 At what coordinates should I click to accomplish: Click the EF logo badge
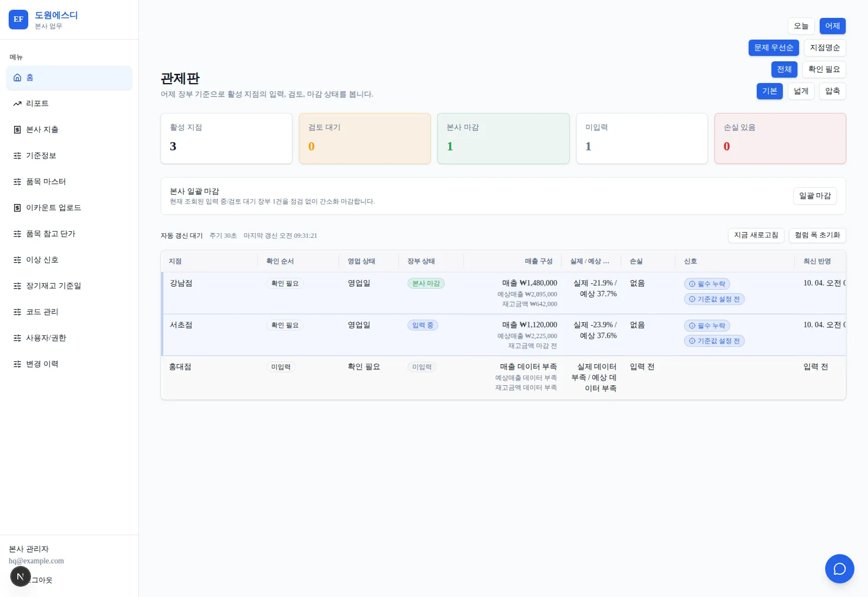point(18,20)
